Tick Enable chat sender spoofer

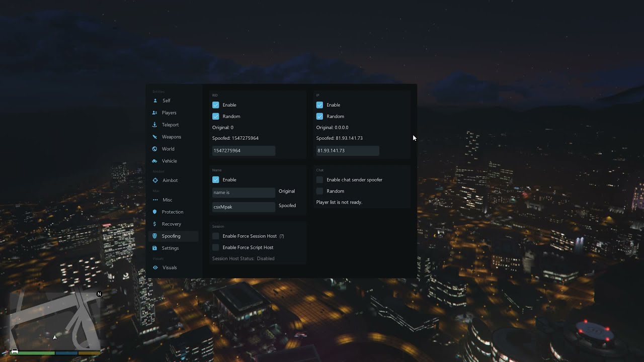tap(319, 179)
